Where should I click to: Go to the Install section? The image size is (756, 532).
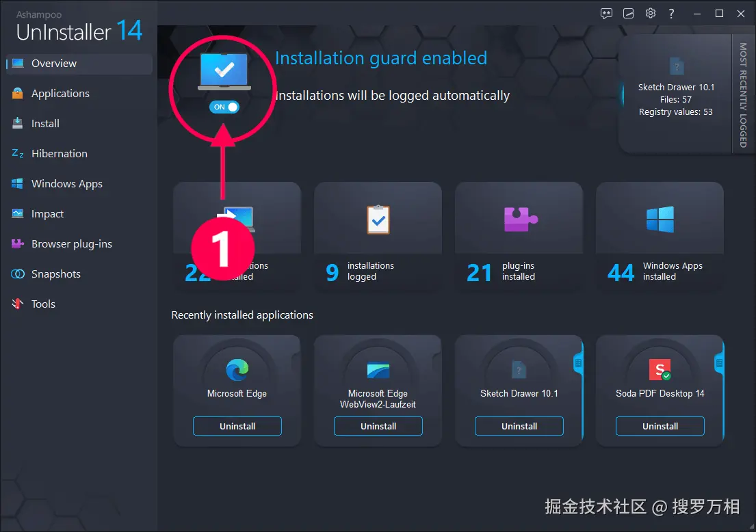(x=79, y=123)
